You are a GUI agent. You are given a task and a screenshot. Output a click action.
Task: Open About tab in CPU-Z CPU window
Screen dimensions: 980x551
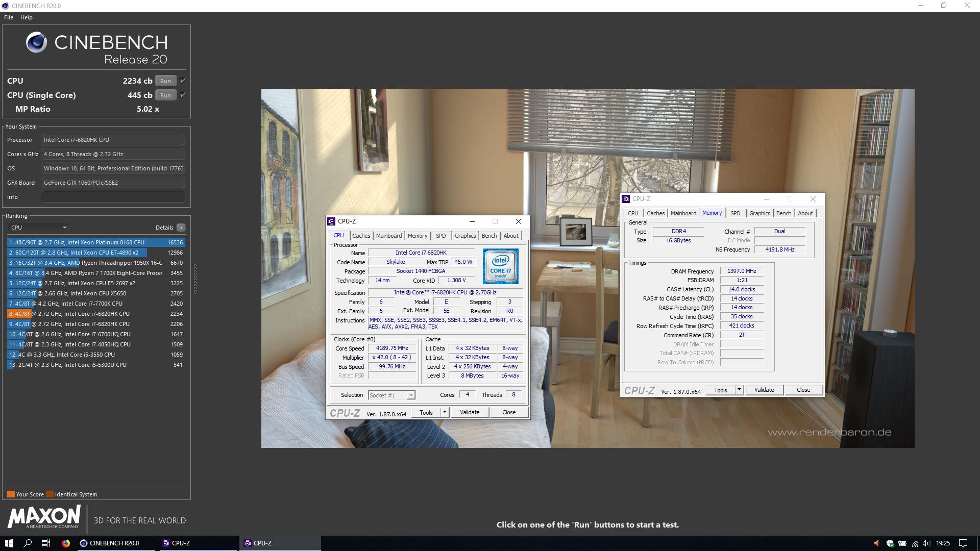coord(511,236)
